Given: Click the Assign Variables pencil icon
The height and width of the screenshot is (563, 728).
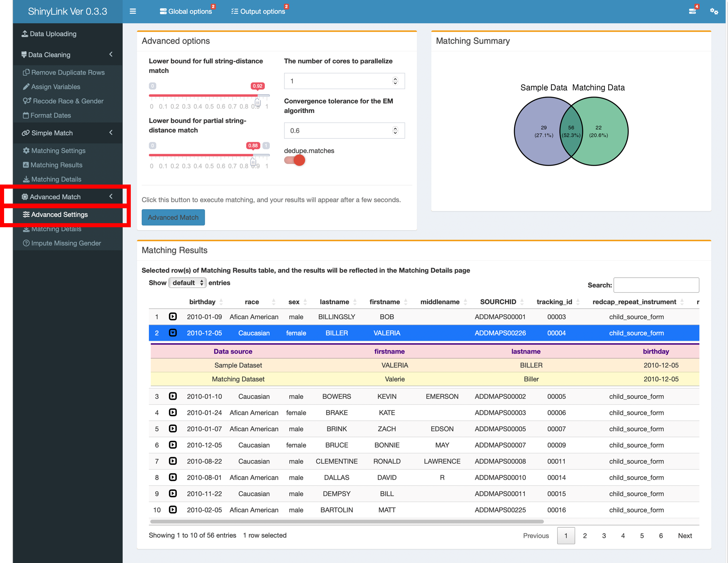Looking at the screenshot, I should pyautogui.click(x=26, y=87).
